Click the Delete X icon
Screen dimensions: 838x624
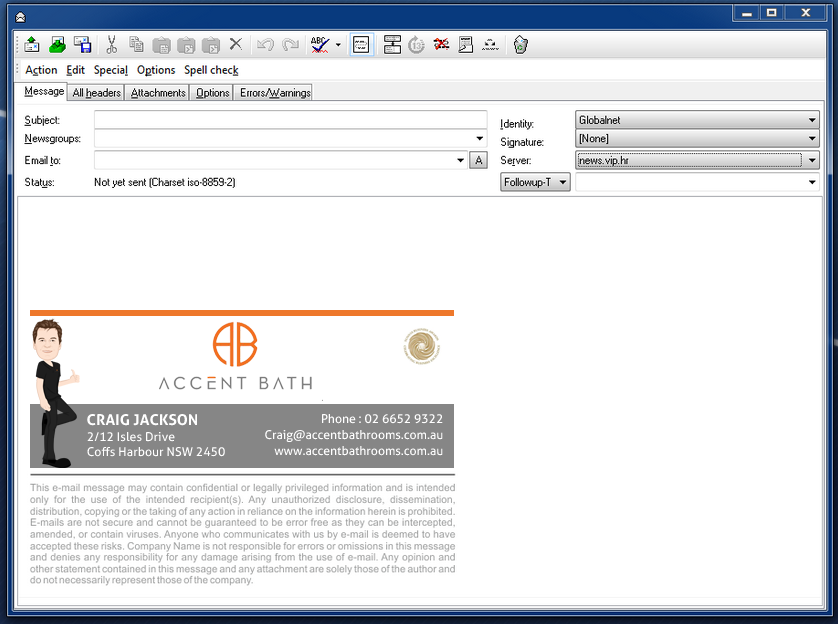pos(236,44)
